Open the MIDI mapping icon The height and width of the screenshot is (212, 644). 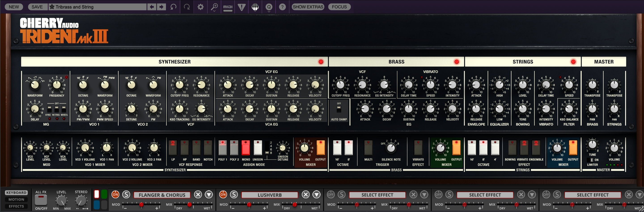pyautogui.click(x=228, y=7)
